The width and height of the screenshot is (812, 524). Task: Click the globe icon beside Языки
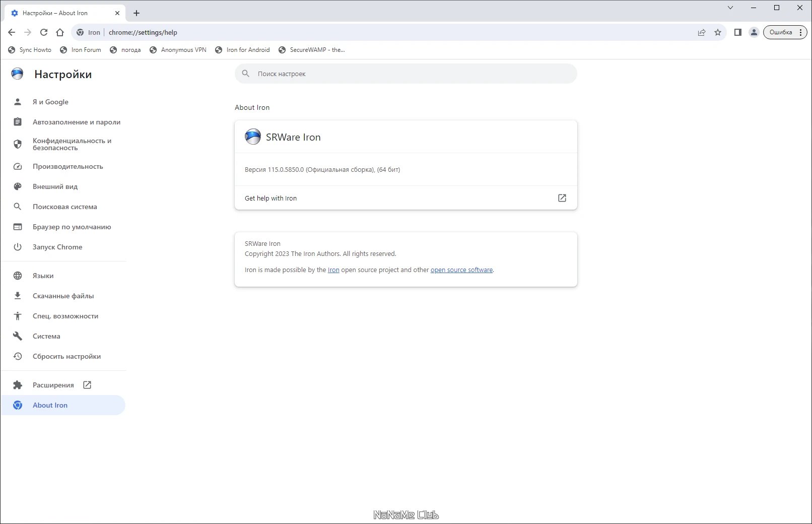coord(18,276)
